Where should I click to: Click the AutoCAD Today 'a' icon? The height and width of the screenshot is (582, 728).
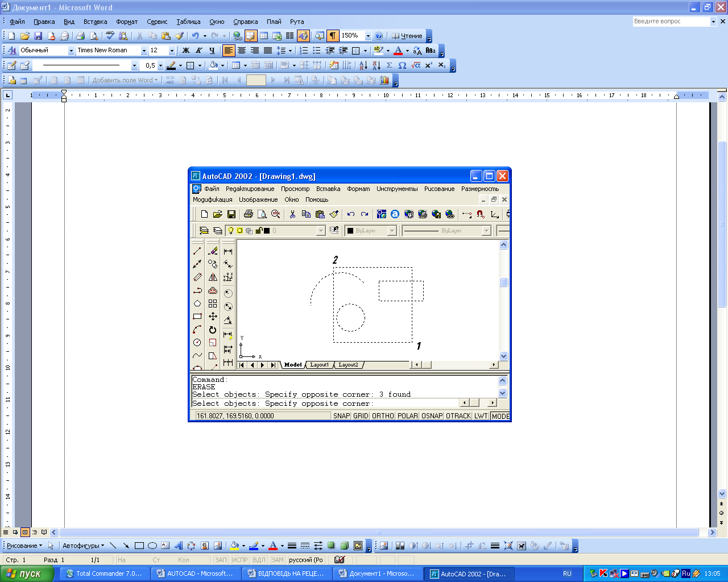[x=395, y=214]
